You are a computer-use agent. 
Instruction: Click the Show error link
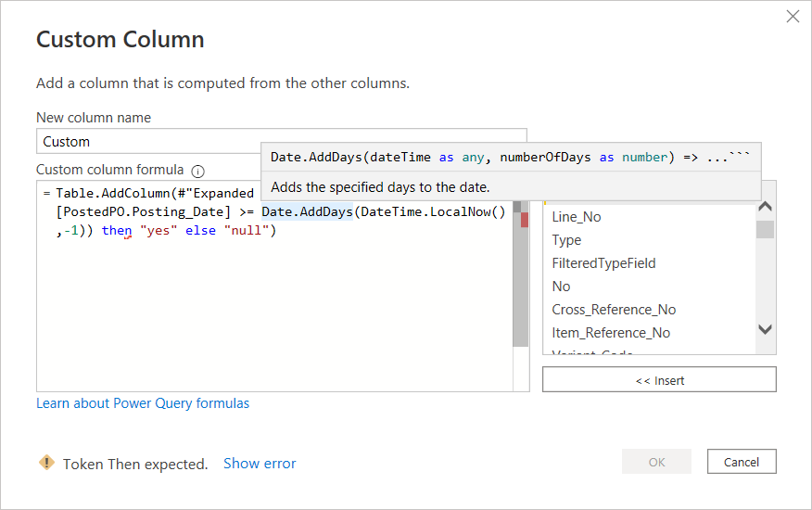coord(260,464)
